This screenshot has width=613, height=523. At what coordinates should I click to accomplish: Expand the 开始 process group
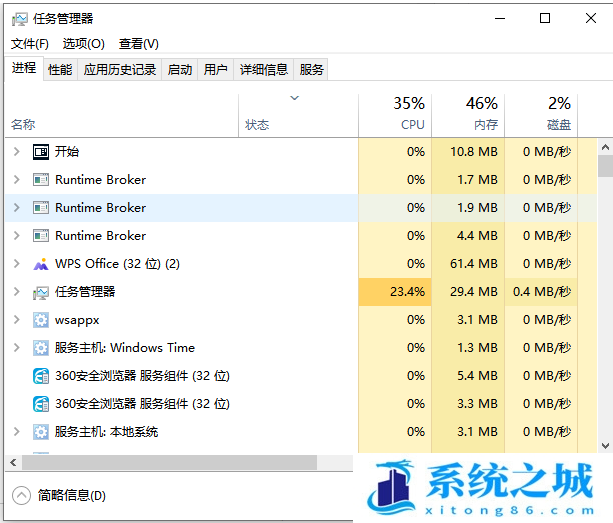pos(16,152)
